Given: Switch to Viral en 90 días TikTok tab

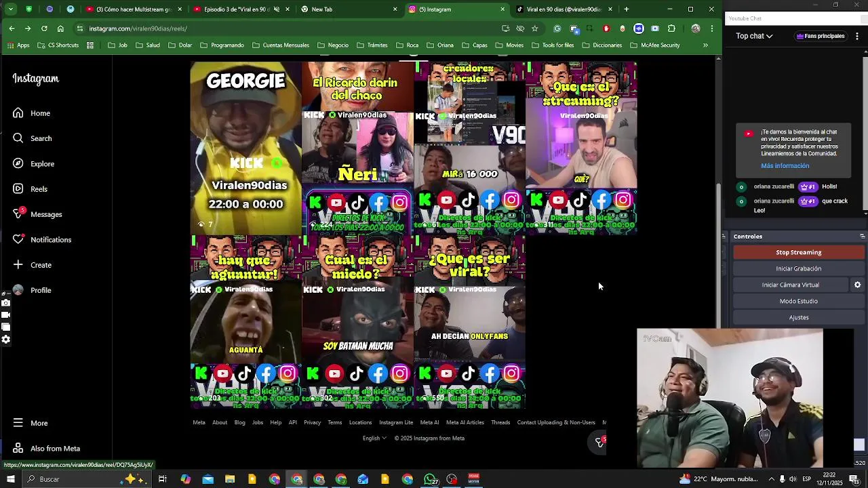Looking at the screenshot, I should (564, 9).
